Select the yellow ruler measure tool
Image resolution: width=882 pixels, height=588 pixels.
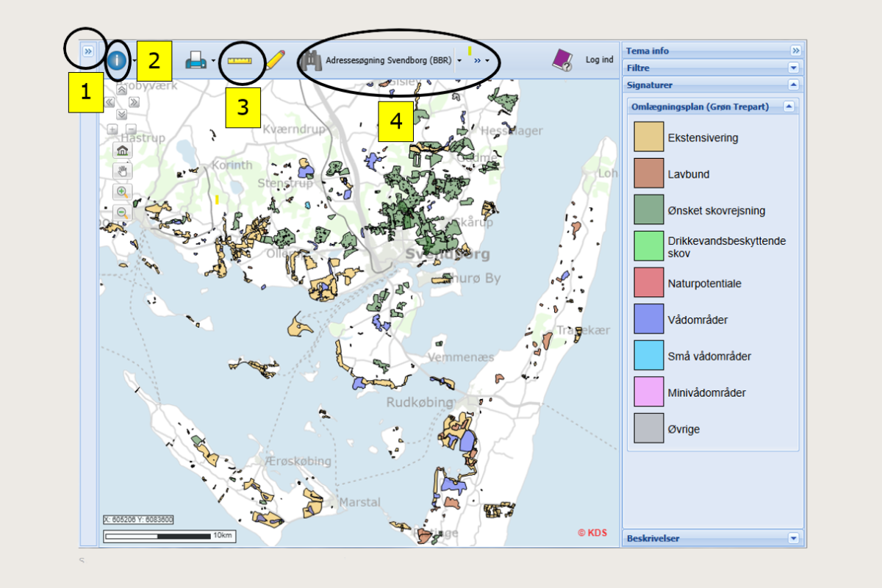coord(240,61)
